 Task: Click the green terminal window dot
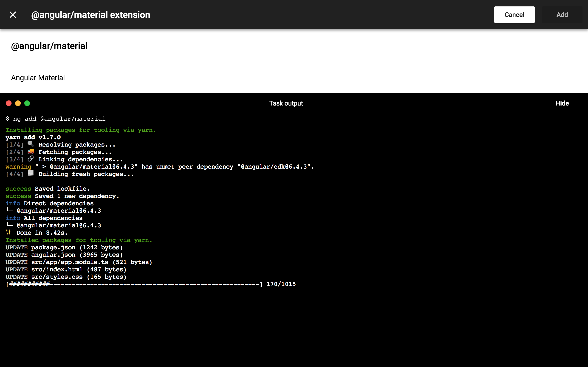(27, 103)
